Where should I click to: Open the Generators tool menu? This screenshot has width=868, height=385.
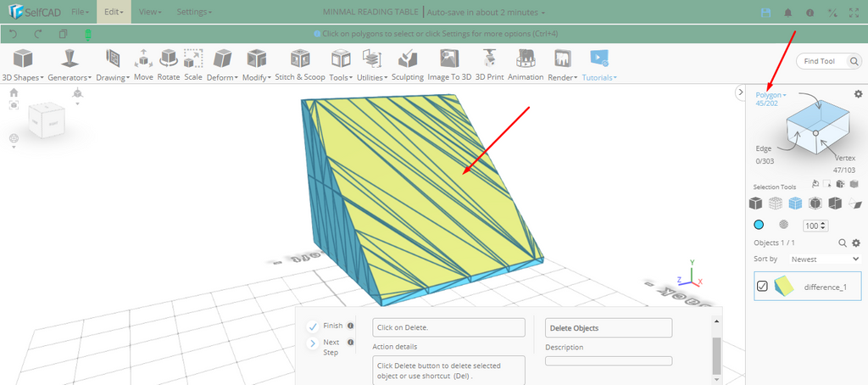coord(69,64)
